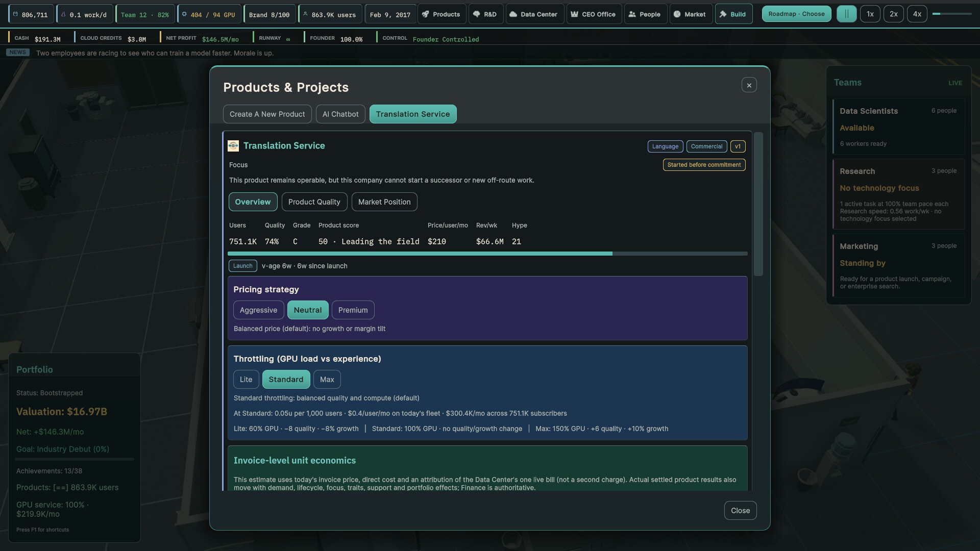Click the Translation Service product icon
The width and height of the screenshot is (980, 551).
point(233,146)
